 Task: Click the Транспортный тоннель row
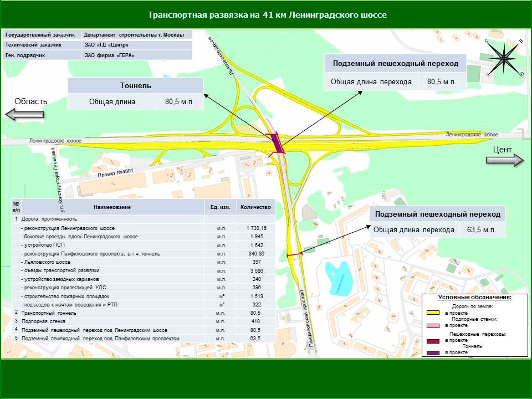point(143,313)
